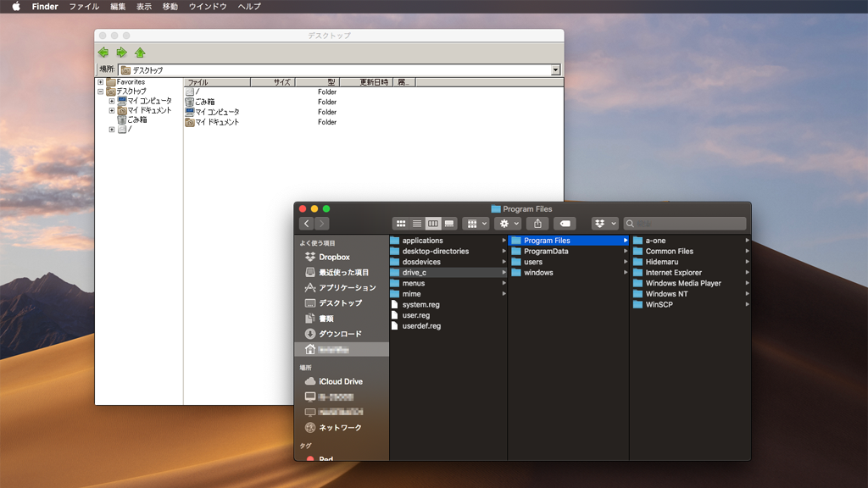The height and width of the screenshot is (488, 868).
Task: Expand the マイ コンピュータ tree node
Action: tap(112, 101)
